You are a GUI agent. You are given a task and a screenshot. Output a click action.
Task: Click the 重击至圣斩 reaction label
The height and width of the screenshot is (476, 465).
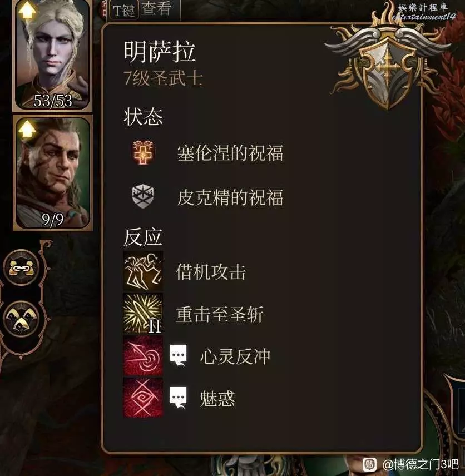pos(220,314)
